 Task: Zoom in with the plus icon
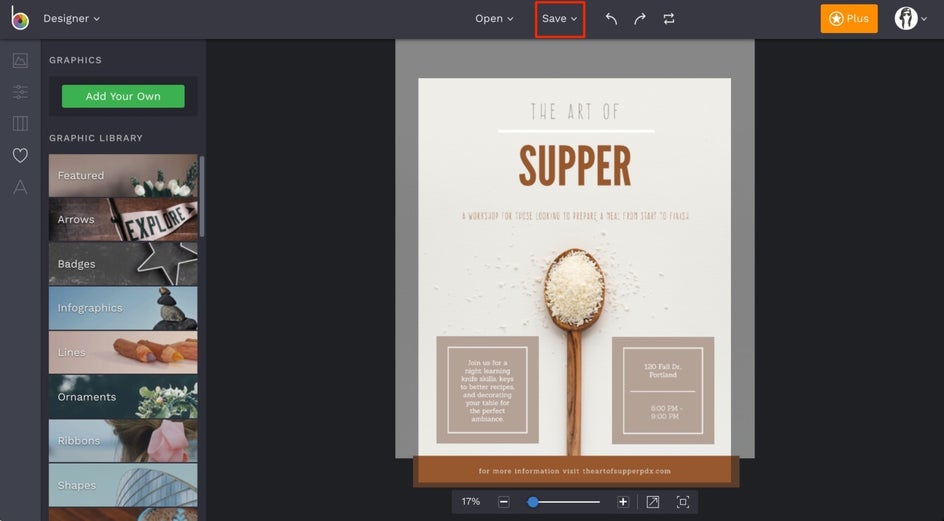623,502
